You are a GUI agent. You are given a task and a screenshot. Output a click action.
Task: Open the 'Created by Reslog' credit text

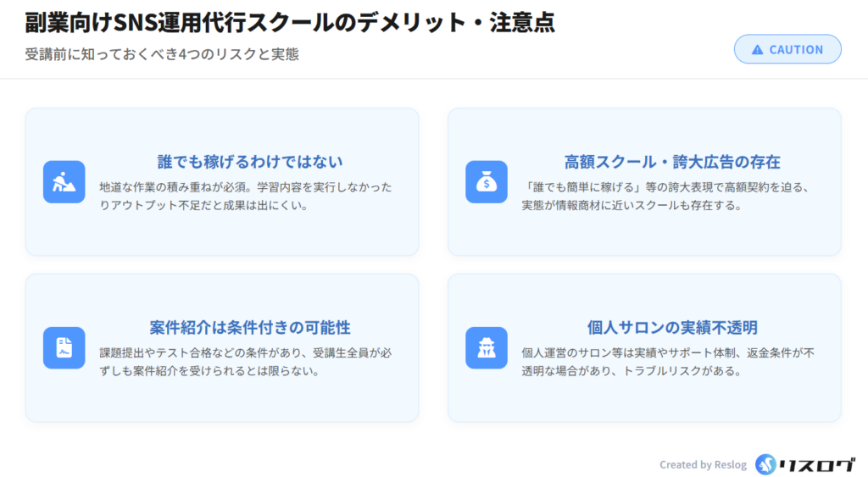point(703,464)
